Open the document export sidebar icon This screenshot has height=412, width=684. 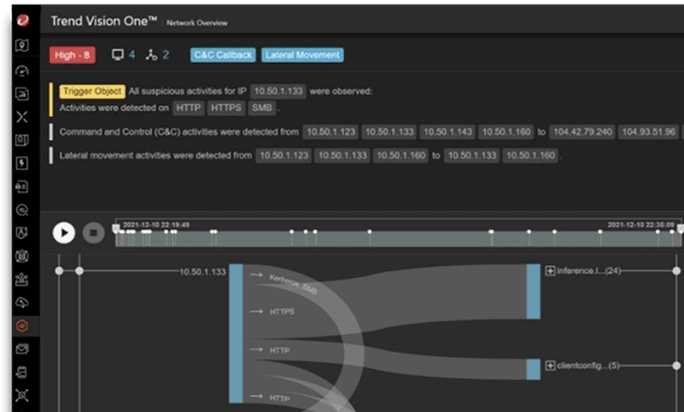22,372
